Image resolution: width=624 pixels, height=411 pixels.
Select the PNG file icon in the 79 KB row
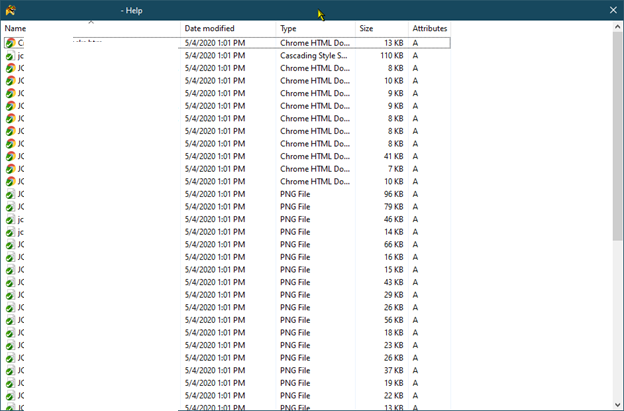pyautogui.click(x=11, y=207)
